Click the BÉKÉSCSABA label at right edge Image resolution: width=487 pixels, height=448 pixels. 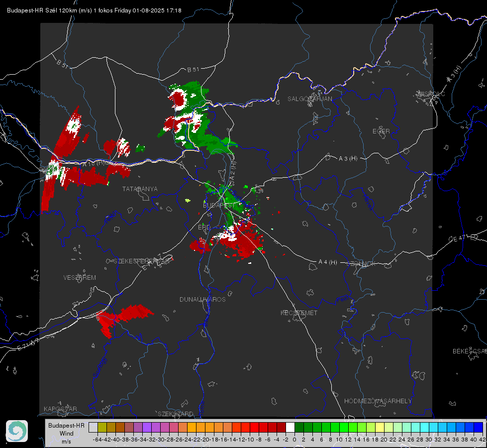470,351
